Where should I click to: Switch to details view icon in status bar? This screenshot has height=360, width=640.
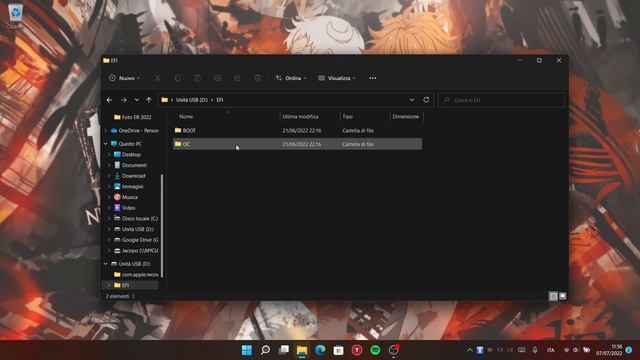point(553,296)
